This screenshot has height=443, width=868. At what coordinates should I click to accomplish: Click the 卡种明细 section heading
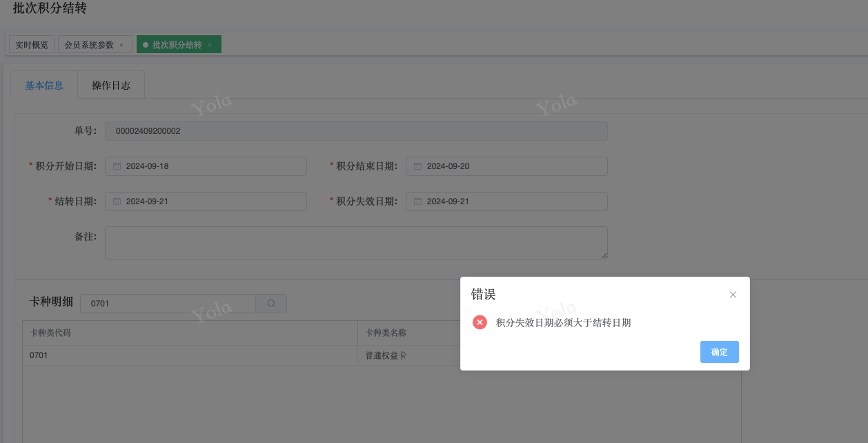point(51,302)
